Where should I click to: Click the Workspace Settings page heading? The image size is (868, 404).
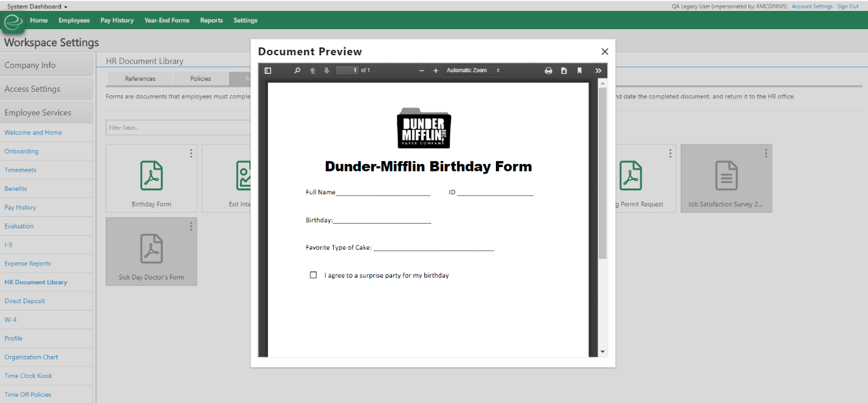coord(52,43)
